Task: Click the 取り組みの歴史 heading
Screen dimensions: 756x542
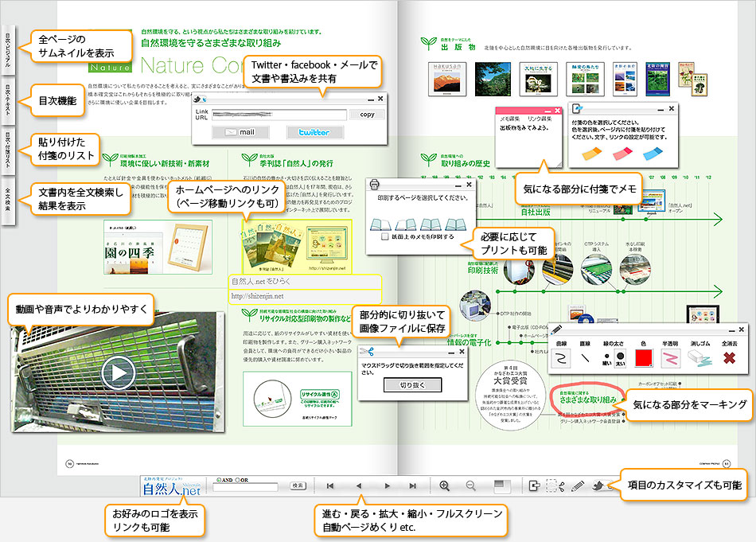Action: (466, 163)
